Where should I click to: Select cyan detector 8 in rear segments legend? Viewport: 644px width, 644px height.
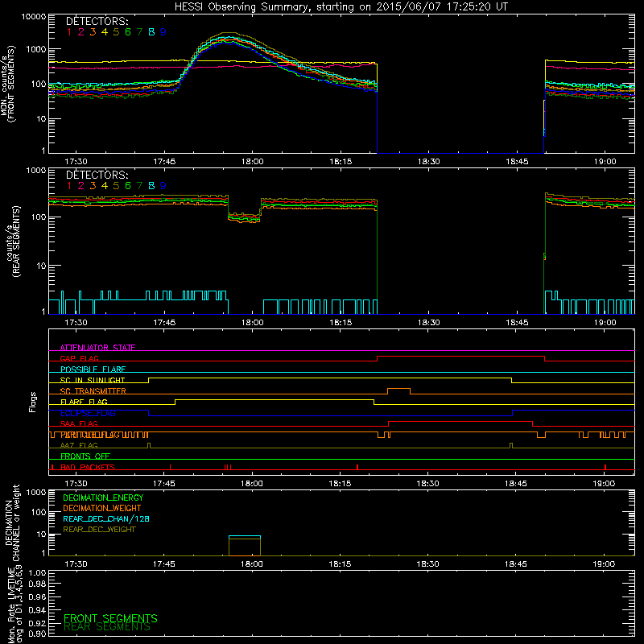point(151,186)
